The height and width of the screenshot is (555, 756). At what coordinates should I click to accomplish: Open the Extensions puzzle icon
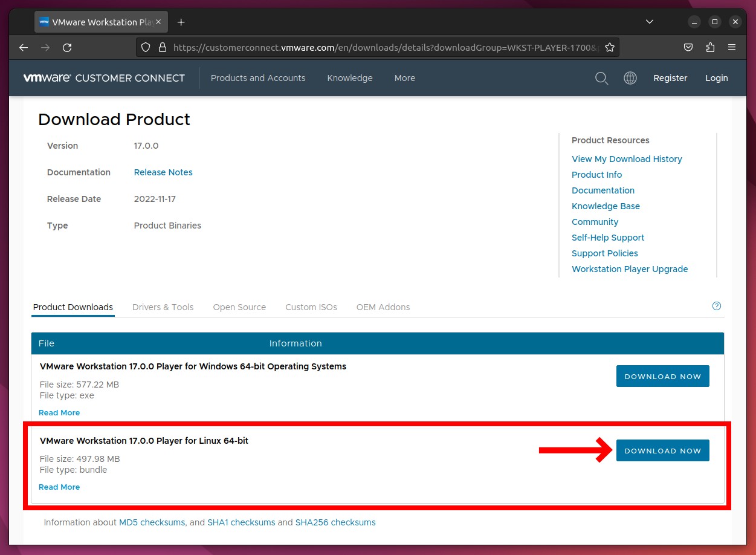[710, 47]
